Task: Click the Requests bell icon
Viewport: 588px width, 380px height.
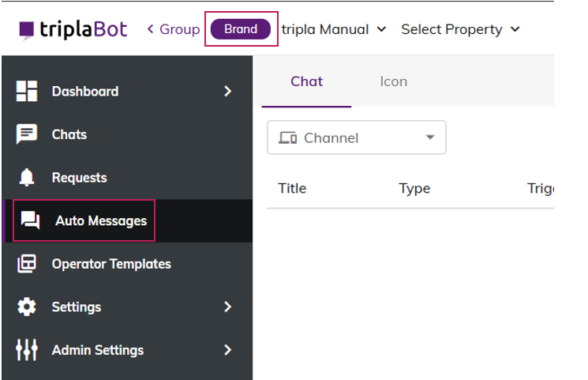Action: pos(27,178)
